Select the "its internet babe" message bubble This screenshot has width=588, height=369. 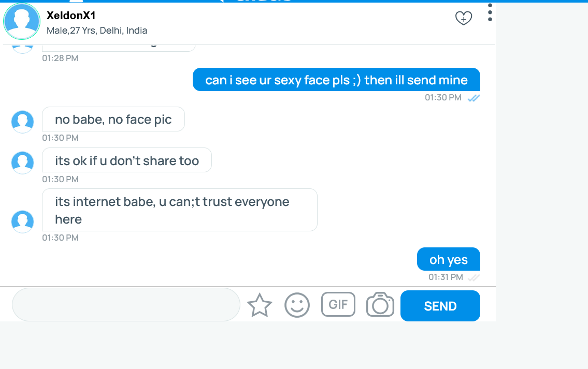tap(179, 210)
